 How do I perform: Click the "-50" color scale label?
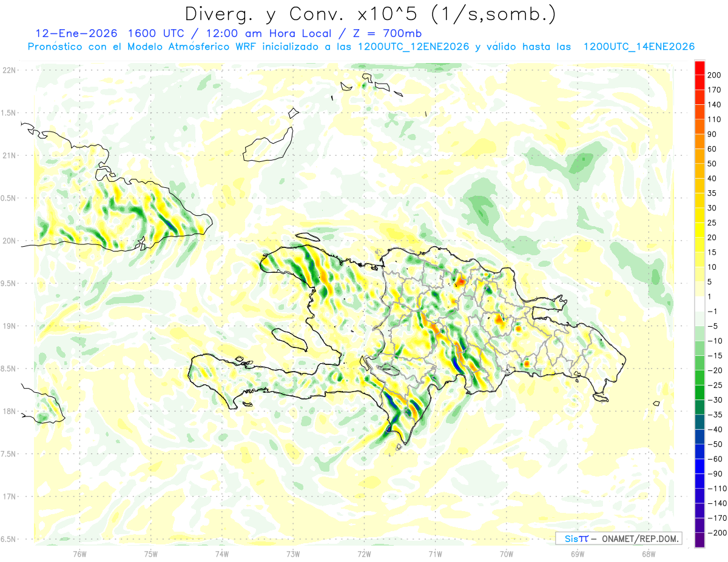tap(714, 444)
